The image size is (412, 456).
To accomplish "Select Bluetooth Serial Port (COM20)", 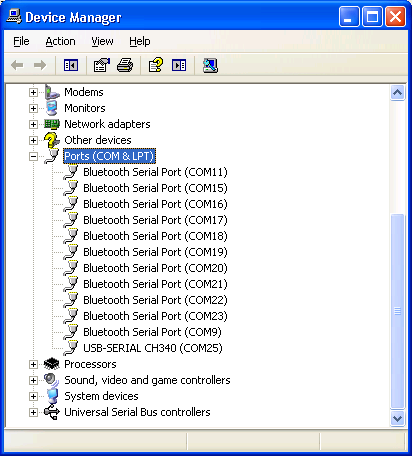I will (155, 268).
